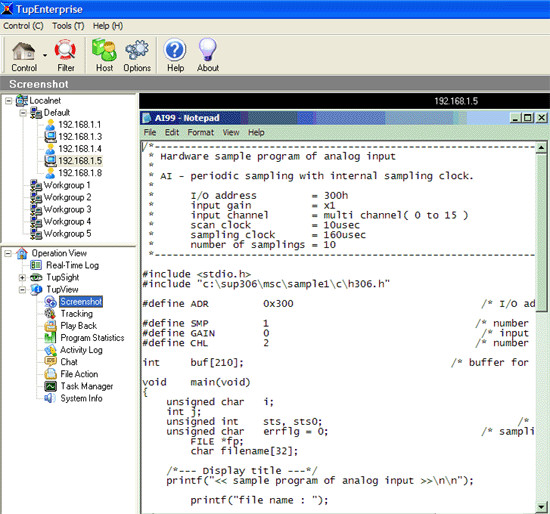The height and width of the screenshot is (514, 550).
Task: Open the Host toolbar icon
Action: (104, 50)
